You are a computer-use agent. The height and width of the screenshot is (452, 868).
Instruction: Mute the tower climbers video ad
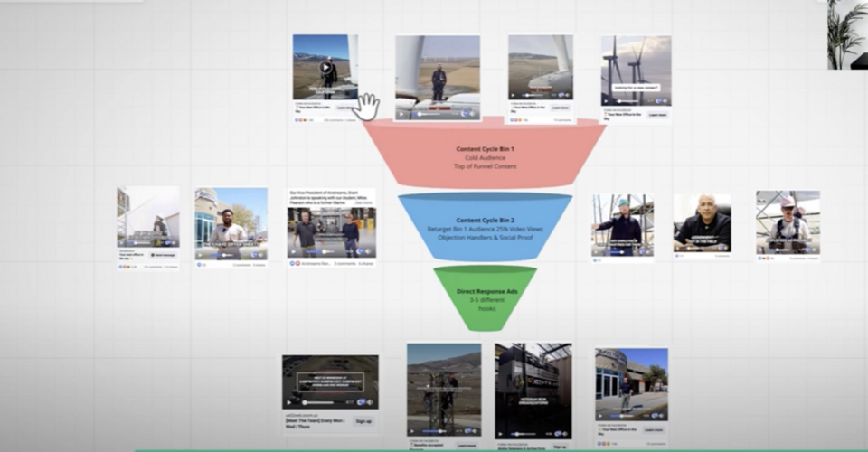pos(475,430)
